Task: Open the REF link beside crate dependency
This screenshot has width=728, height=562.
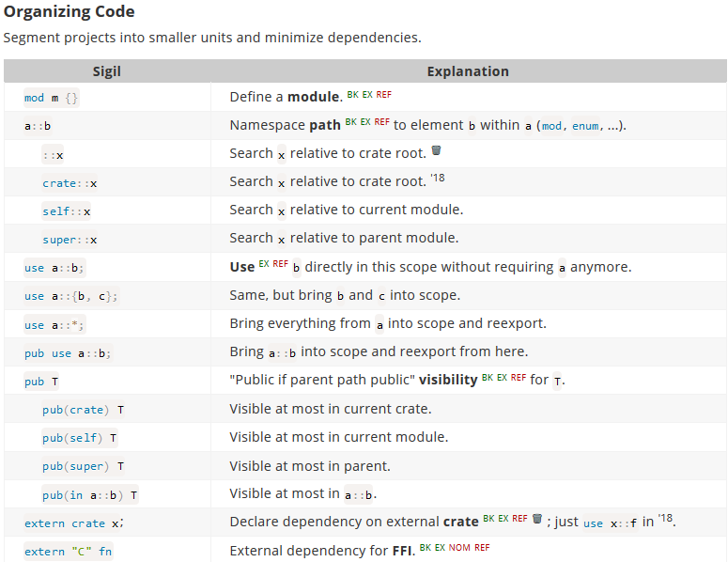Action: pyautogui.click(x=519, y=518)
